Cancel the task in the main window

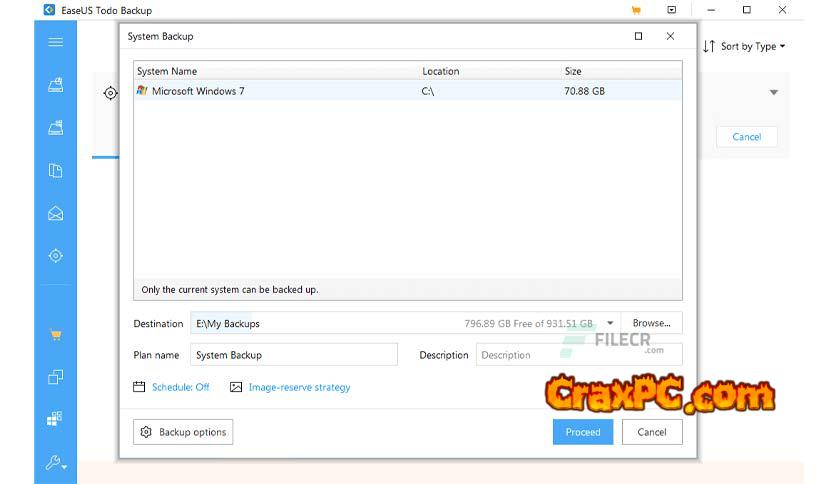(746, 137)
